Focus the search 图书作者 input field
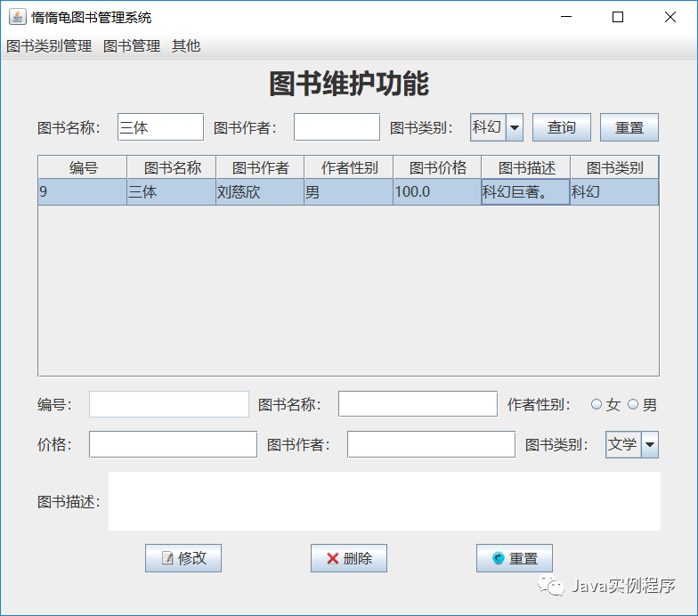The width and height of the screenshot is (698, 616). click(337, 127)
